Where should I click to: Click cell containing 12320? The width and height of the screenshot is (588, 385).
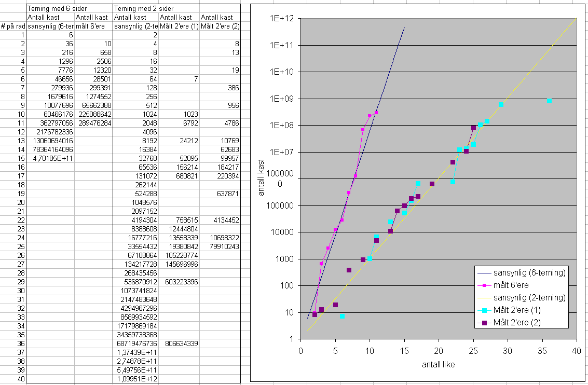94,70
